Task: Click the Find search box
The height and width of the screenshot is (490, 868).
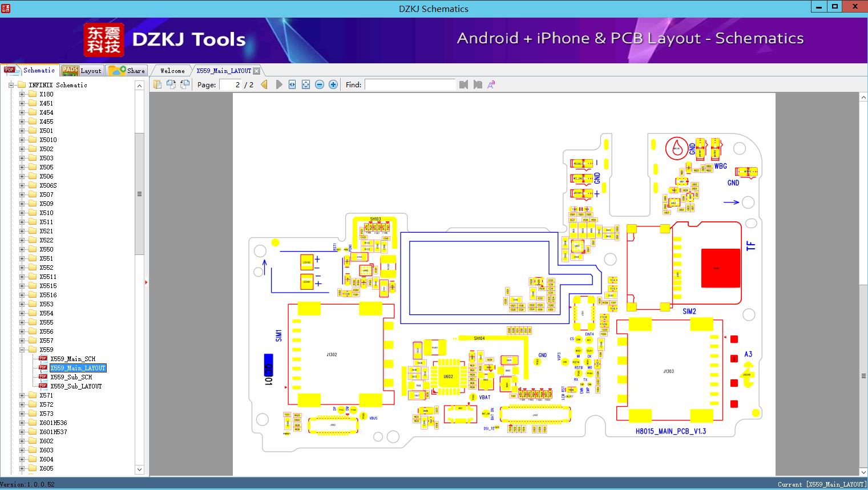Action: point(410,84)
